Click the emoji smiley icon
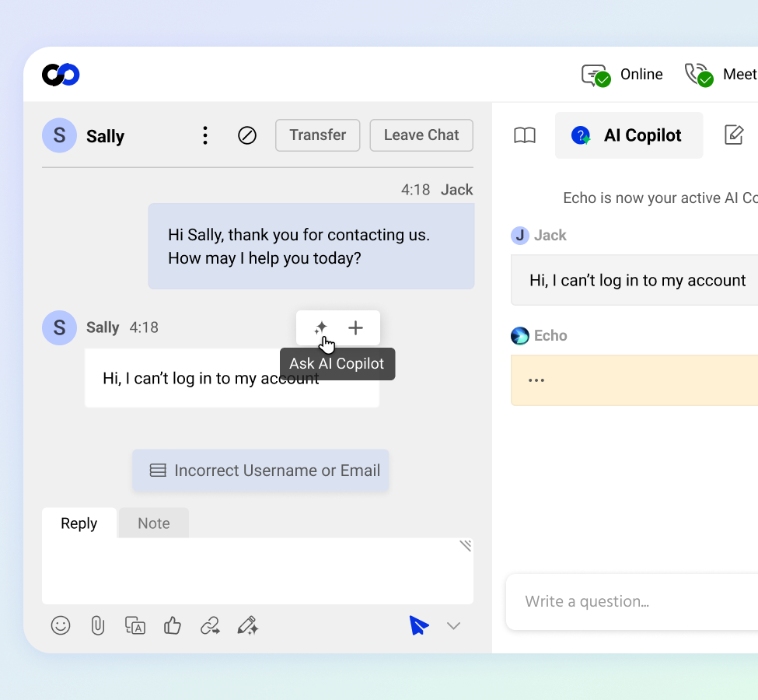 tap(61, 625)
